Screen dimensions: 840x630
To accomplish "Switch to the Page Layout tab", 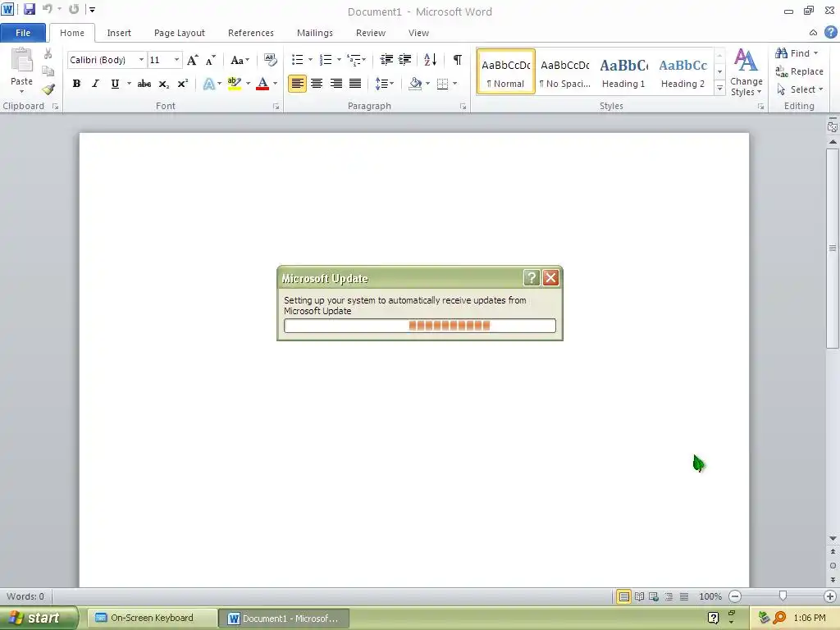I will (x=179, y=33).
